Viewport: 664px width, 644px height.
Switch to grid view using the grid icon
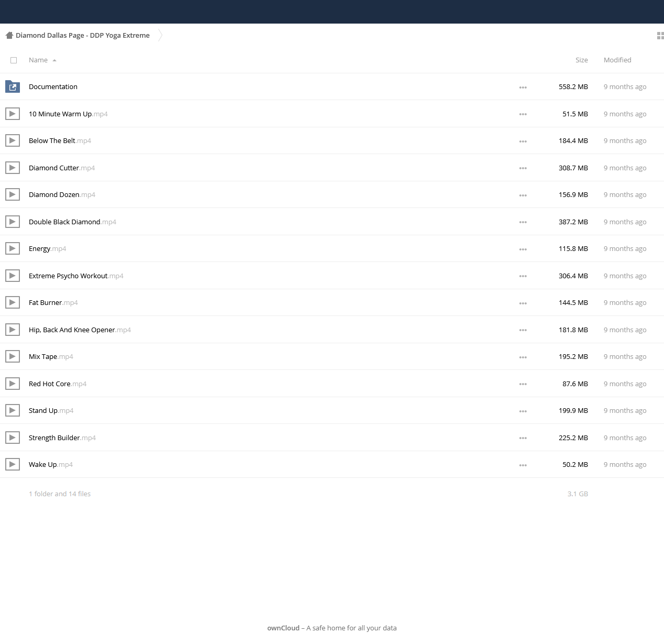pos(660,36)
